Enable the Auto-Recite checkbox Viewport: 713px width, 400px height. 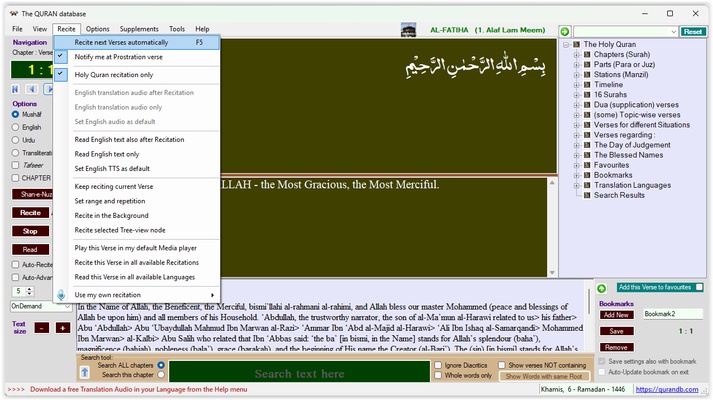pyautogui.click(x=15, y=265)
